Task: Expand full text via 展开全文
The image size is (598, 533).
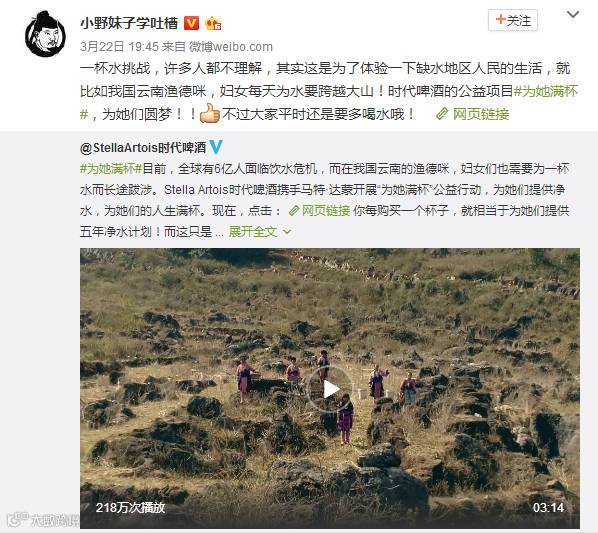Action: click(253, 231)
